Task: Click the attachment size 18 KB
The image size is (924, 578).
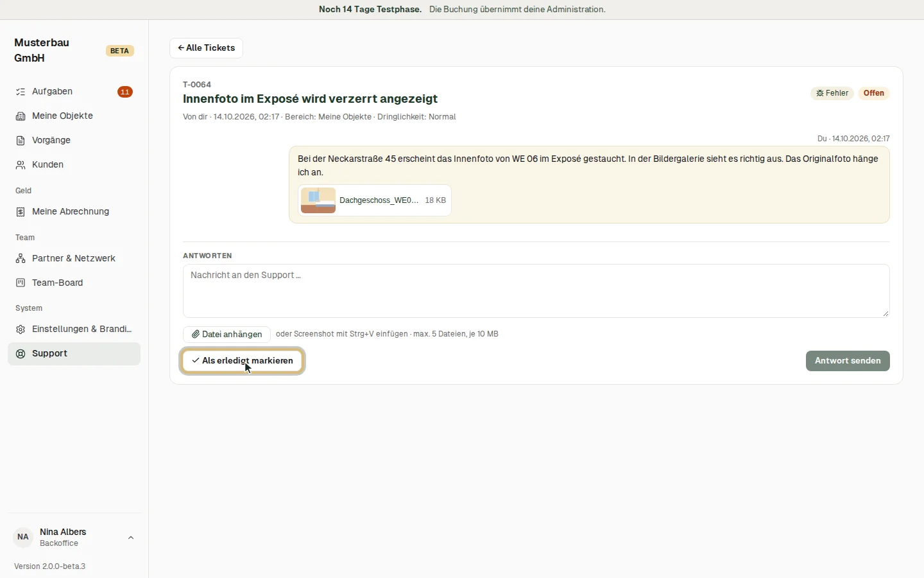Action: [x=436, y=200]
